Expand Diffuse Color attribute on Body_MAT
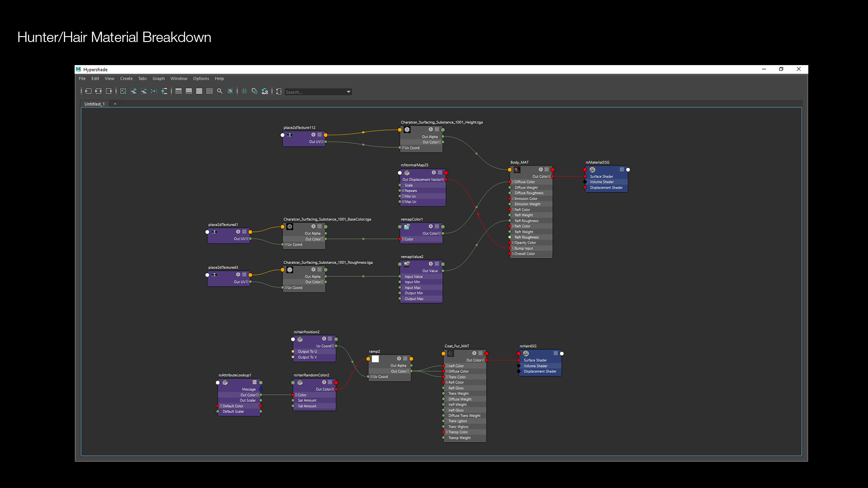Screen dimensions: 868x488 (513, 182)
